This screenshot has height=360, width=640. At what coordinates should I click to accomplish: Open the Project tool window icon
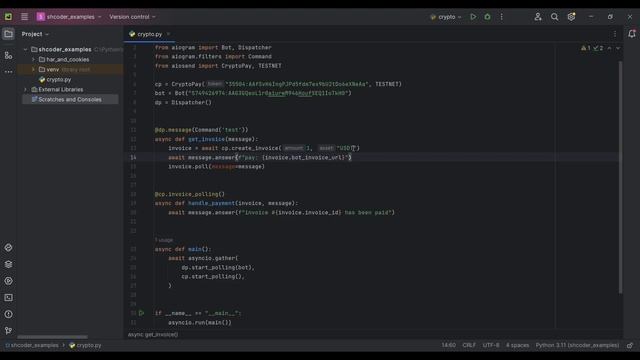(8, 34)
